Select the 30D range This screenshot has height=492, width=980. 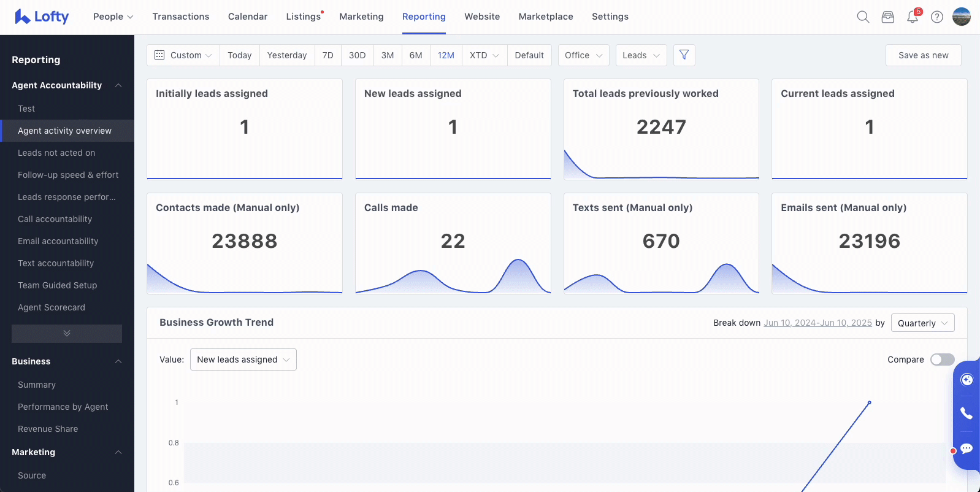[x=358, y=55]
